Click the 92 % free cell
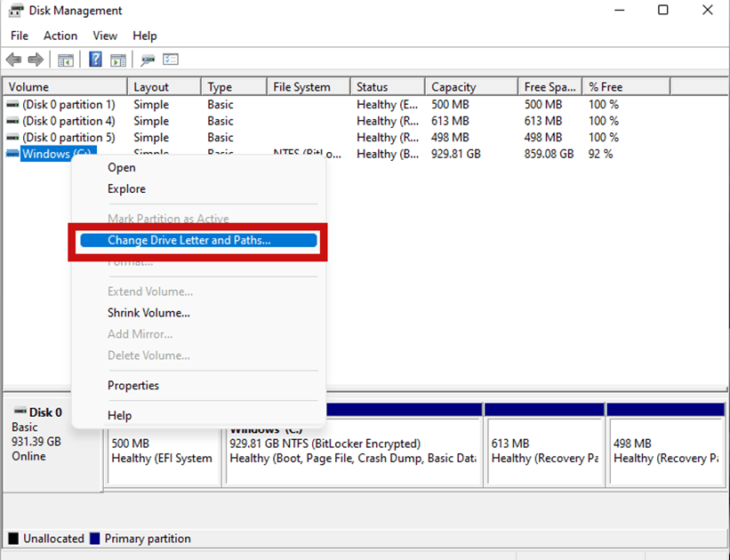 tap(600, 154)
